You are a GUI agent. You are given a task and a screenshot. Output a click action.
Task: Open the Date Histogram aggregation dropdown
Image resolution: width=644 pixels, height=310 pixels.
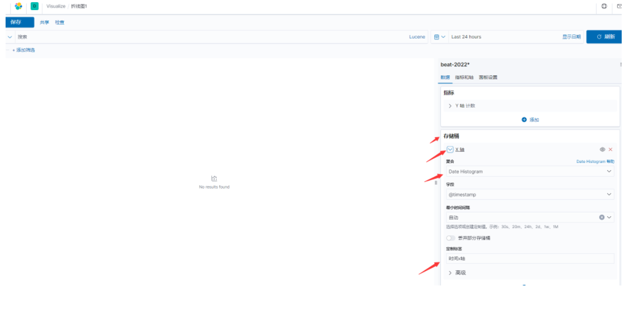pyautogui.click(x=530, y=172)
